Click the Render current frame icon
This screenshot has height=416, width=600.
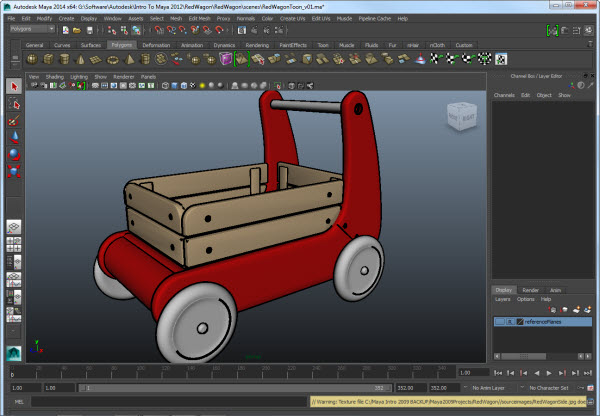click(254, 30)
